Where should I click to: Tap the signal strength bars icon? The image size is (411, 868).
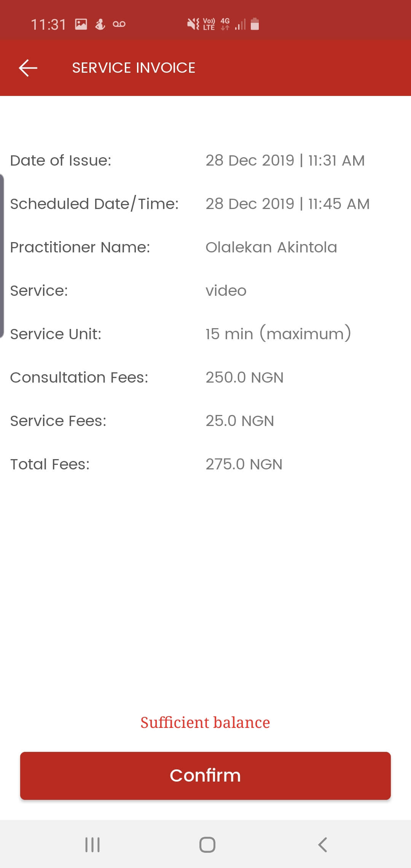click(241, 24)
